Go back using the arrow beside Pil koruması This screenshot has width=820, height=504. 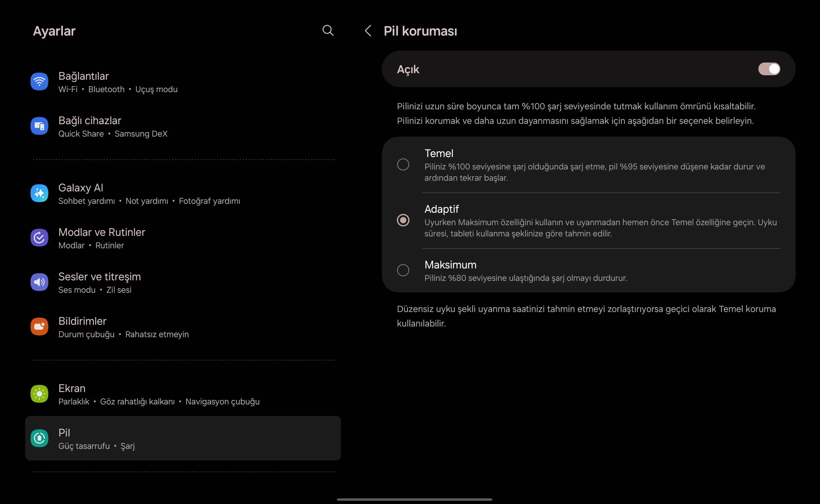(368, 31)
